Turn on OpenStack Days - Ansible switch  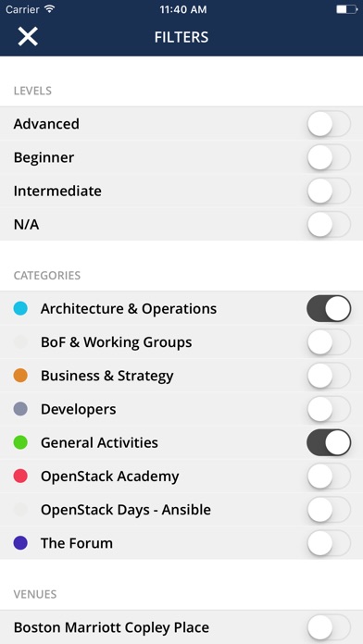(x=329, y=510)
